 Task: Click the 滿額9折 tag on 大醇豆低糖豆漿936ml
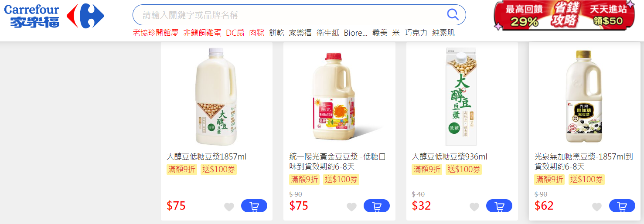point(427,169)
